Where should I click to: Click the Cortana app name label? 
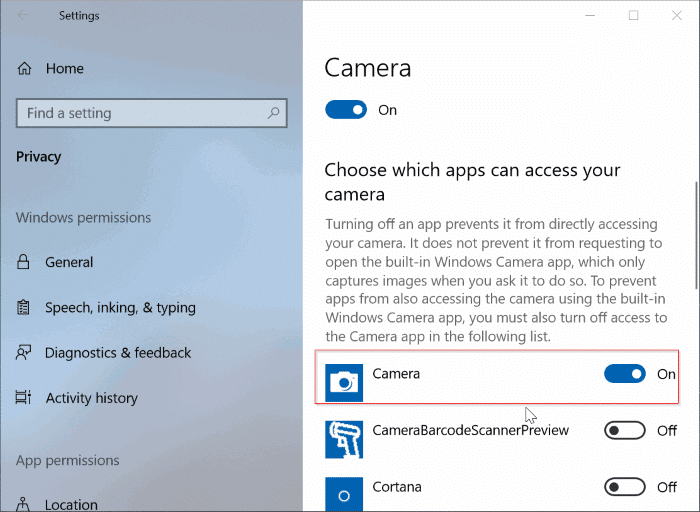(397, 487)
